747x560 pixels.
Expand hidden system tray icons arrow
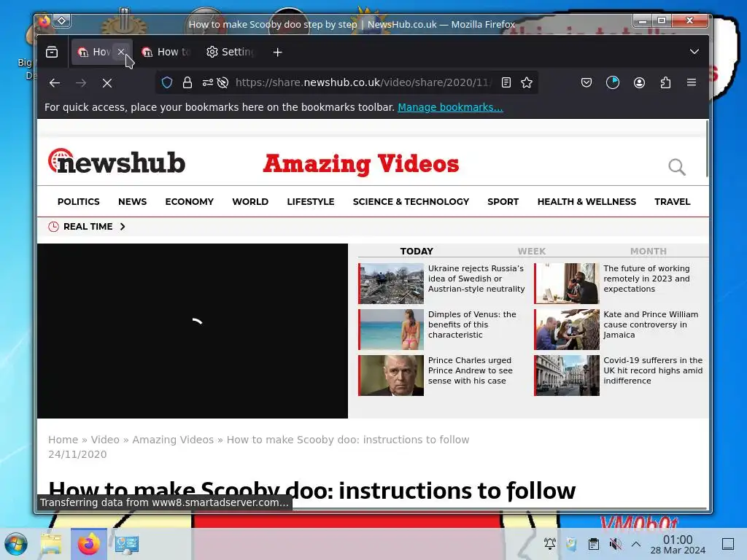(636, 544)
